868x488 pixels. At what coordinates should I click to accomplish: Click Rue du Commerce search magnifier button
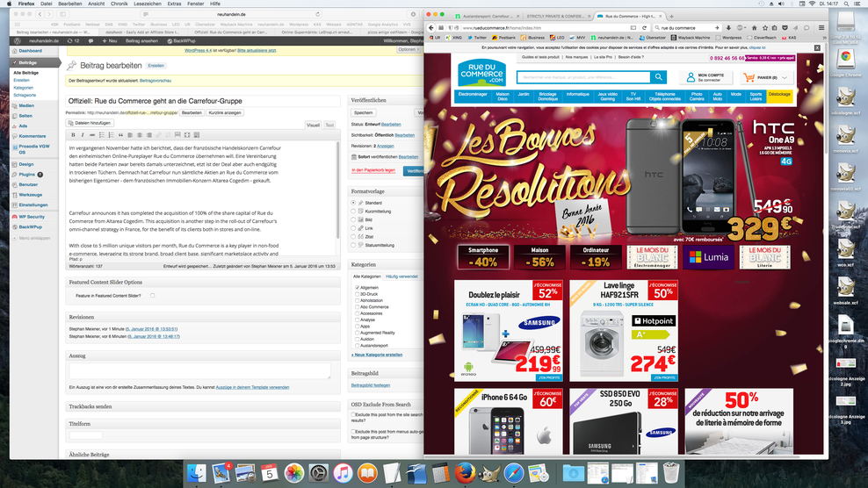[x=658, y=77]
